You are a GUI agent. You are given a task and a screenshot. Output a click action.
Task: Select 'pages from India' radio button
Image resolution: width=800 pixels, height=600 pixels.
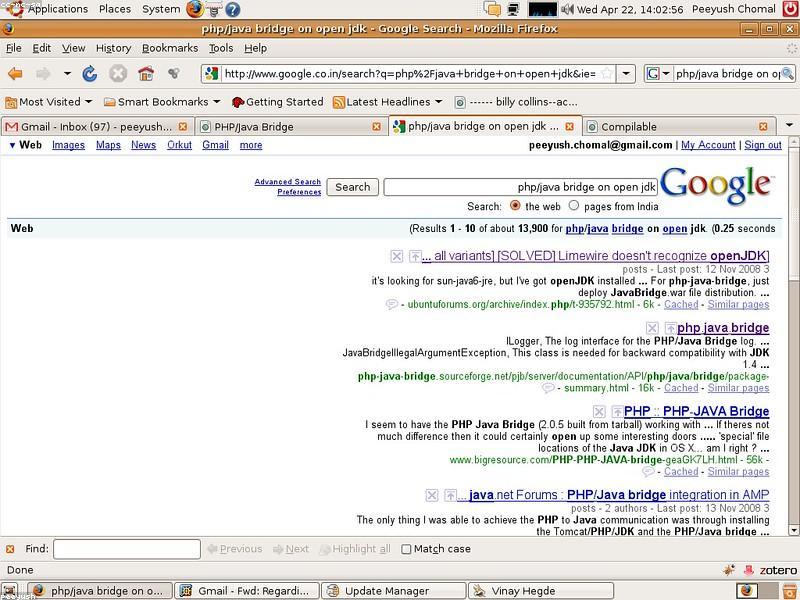[x=574, y=206]
